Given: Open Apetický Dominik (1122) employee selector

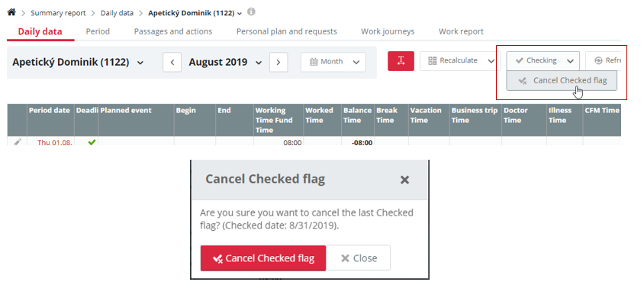Looking at the screenshot, I should point(78,63).
